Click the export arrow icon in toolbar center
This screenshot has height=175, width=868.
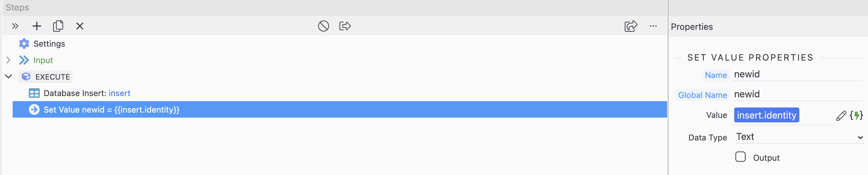(345, 26)
